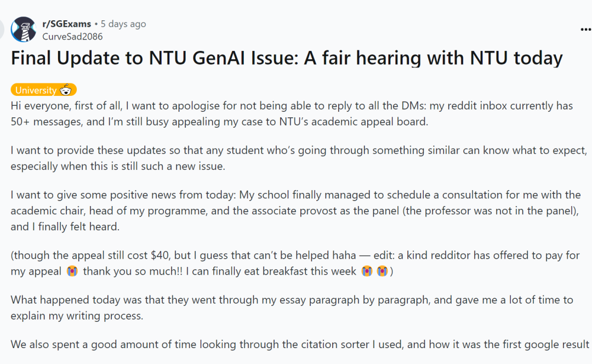This screenshot has width=592, height=364.
Task: Filter by the University post flair
Action: pos(44,90)
